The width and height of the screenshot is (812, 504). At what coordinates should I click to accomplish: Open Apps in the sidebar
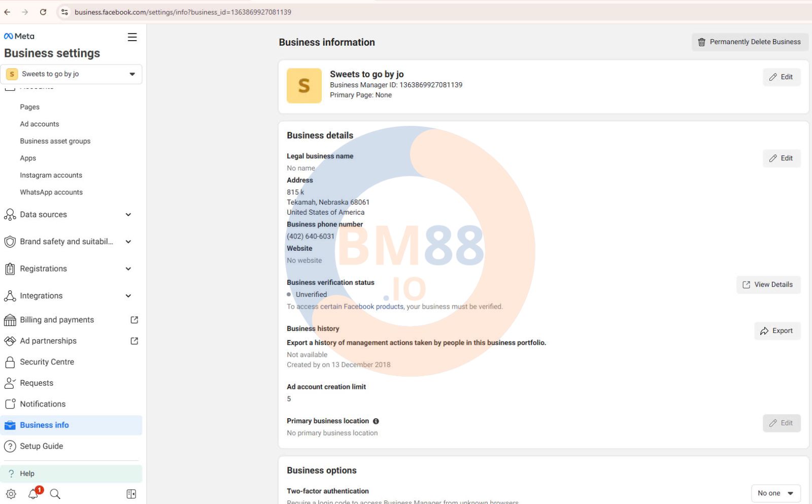(x=28, y=158)
